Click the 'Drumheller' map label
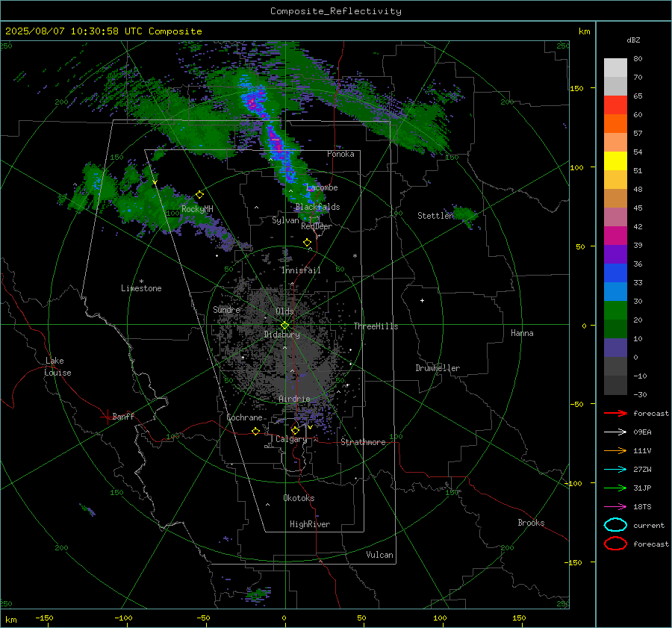This screenshot has height=628, width=672. (438, 368)
